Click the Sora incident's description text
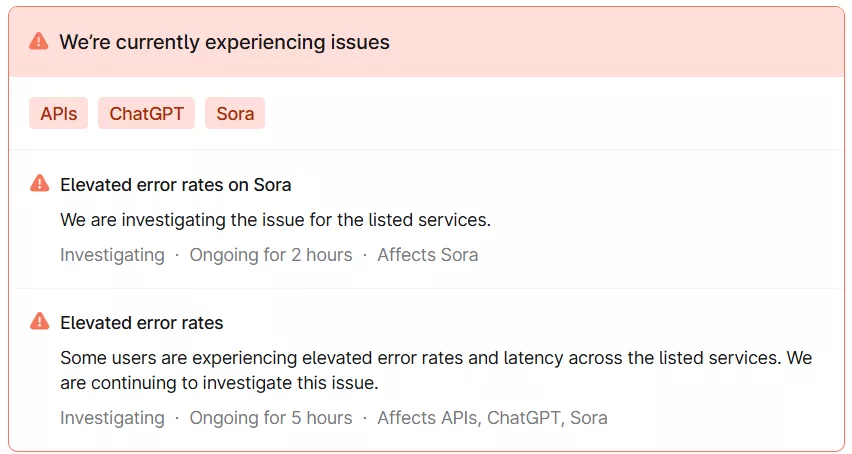This screenshot has height=454, width=852. (275, 219)
